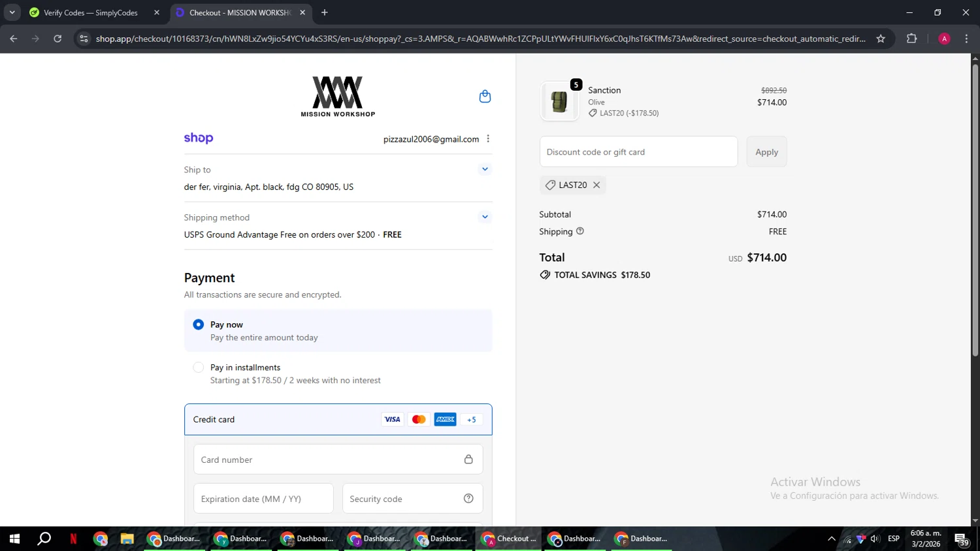Click the Sanction backpack product thumbnail
This screenshot has width=980, height=551.
tap(559, 101)
